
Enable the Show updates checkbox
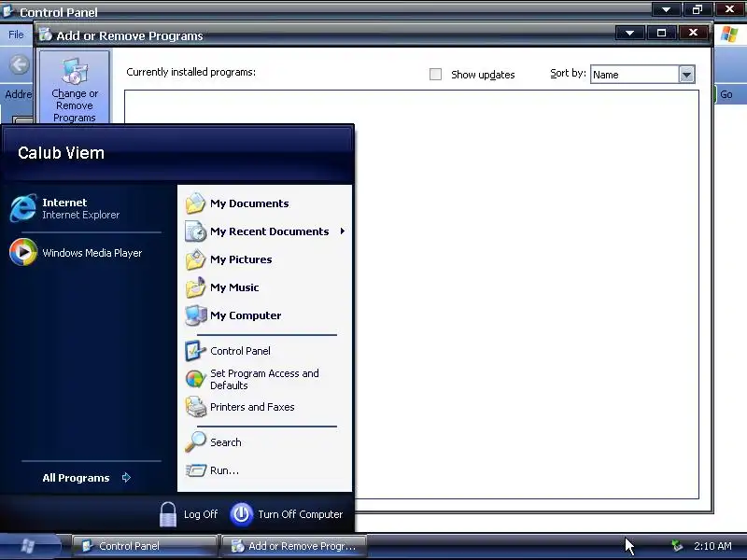tap(435, 75)
